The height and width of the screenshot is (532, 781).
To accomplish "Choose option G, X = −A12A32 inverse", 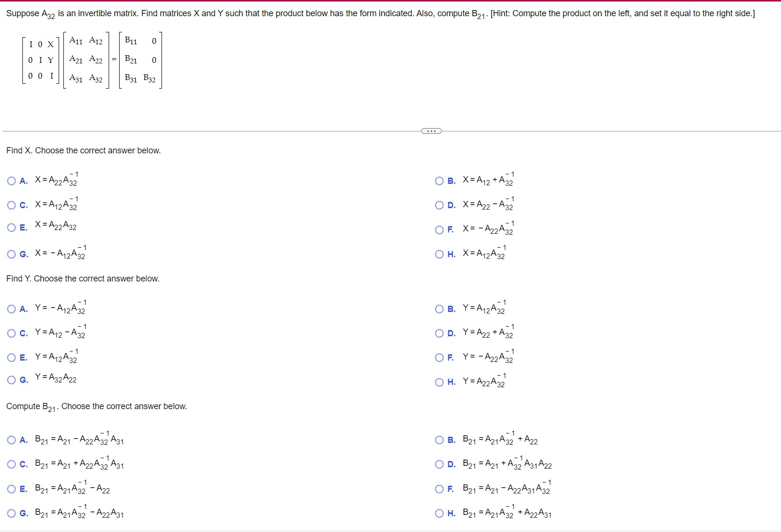I will click(11, 254).
